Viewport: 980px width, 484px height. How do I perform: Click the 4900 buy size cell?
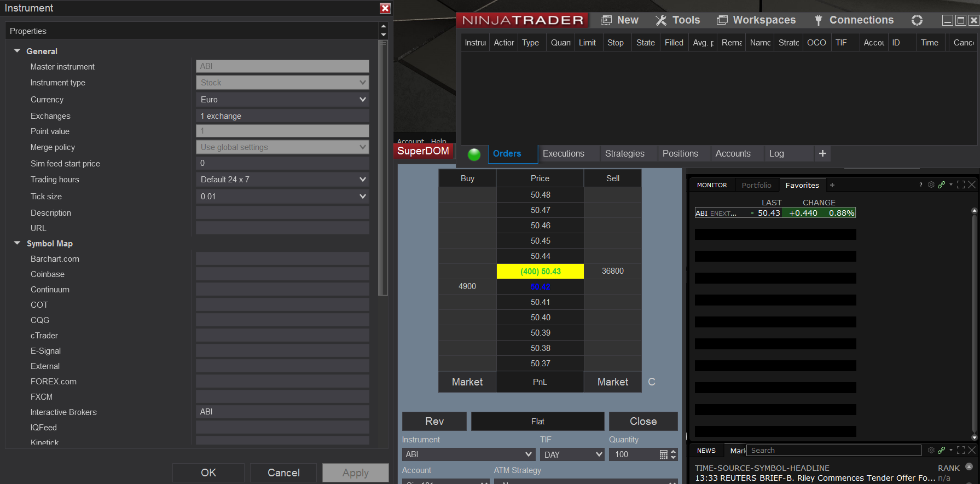467,286
